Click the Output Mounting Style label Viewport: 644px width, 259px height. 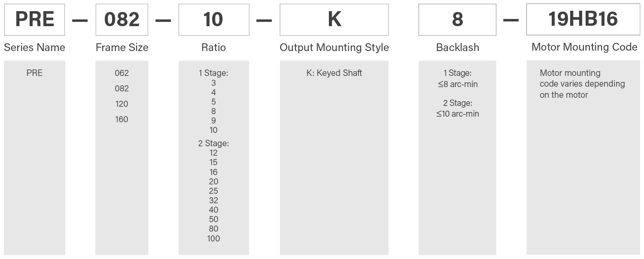pos(334,47)
